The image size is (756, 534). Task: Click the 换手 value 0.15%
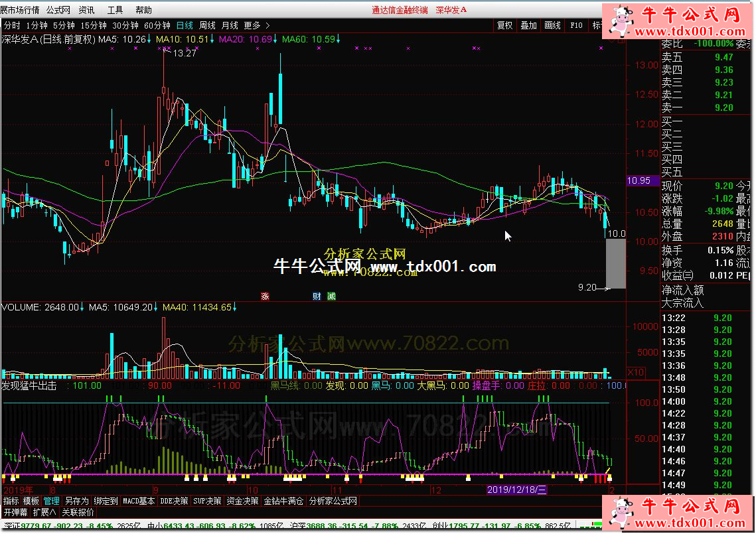721,250
